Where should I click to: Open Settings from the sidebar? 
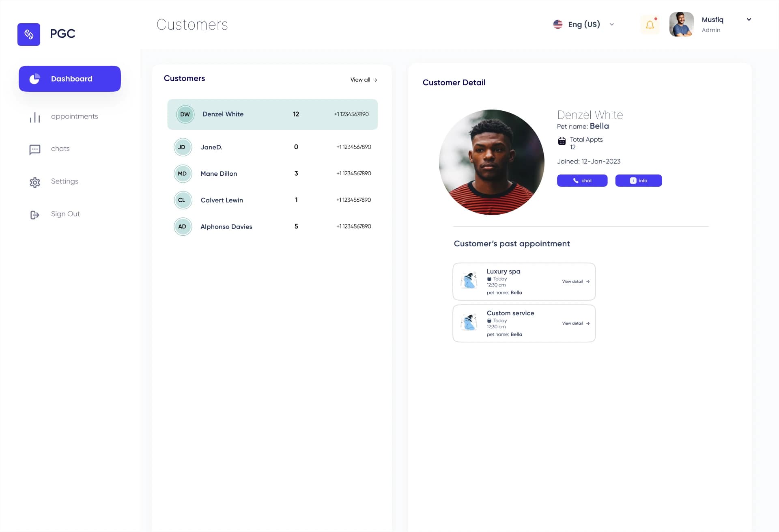(x=65, y=181)
